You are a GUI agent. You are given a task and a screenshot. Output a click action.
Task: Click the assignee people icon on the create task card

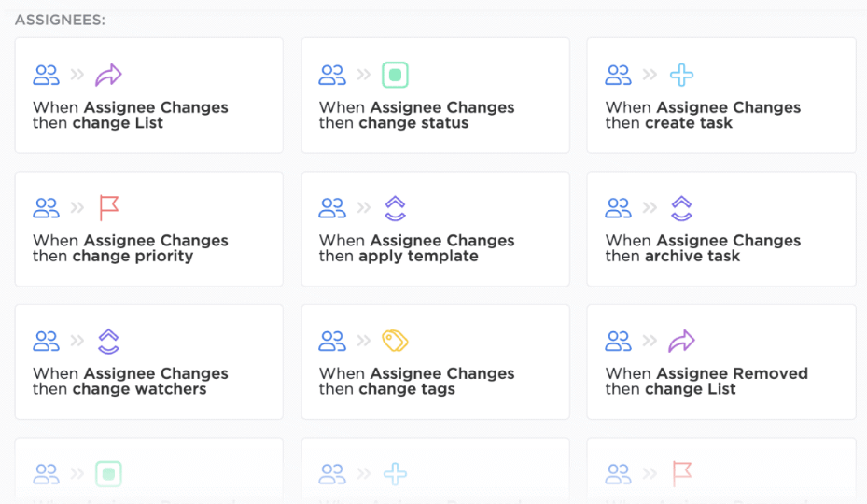click(619, 75)
